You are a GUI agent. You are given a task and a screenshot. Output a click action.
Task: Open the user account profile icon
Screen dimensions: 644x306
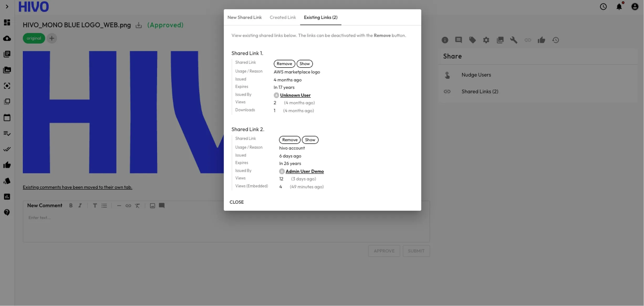tap(635, 7)
